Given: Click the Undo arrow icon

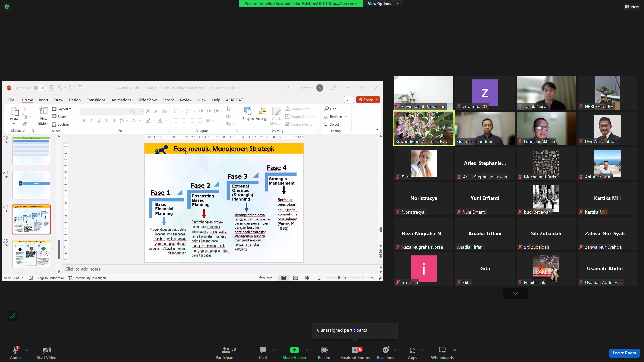Looking at the screenshot, I should tap(60, 88).
